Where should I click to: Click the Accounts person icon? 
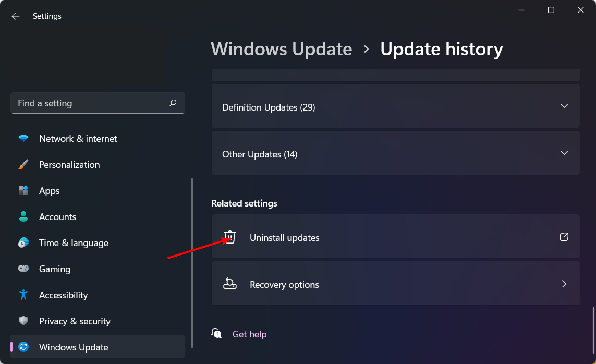tap(23, 216)
